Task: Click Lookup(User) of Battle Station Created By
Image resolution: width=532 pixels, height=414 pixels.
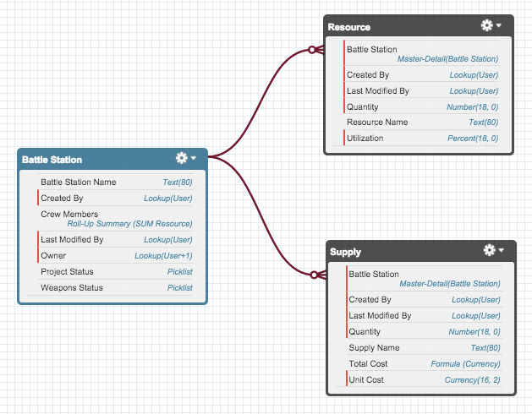Action: (168, 199)
